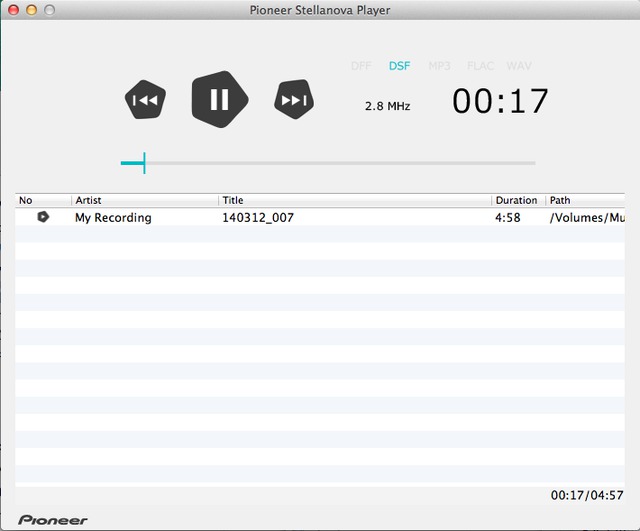Click the No column header
Viewport: 640px width, 531px height.
43,200
